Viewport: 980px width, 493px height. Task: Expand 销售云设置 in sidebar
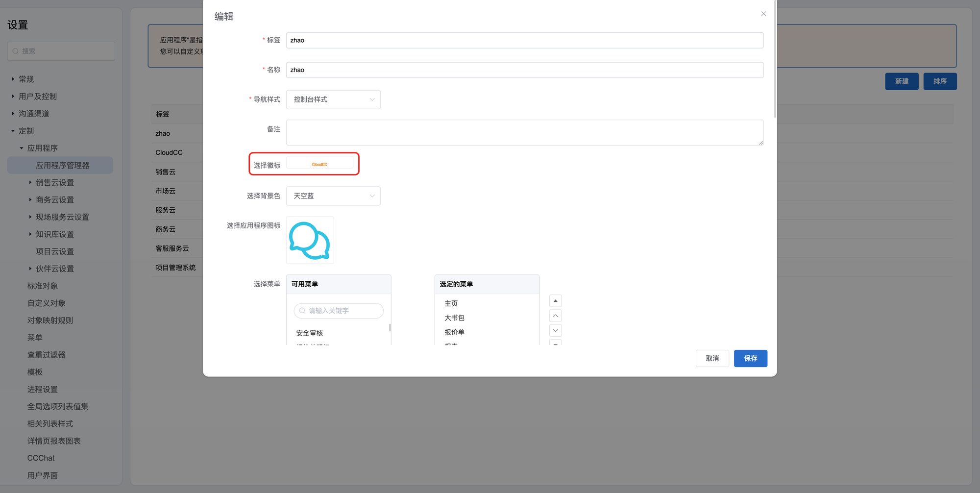pyautogui.click(x=30, y=182)
